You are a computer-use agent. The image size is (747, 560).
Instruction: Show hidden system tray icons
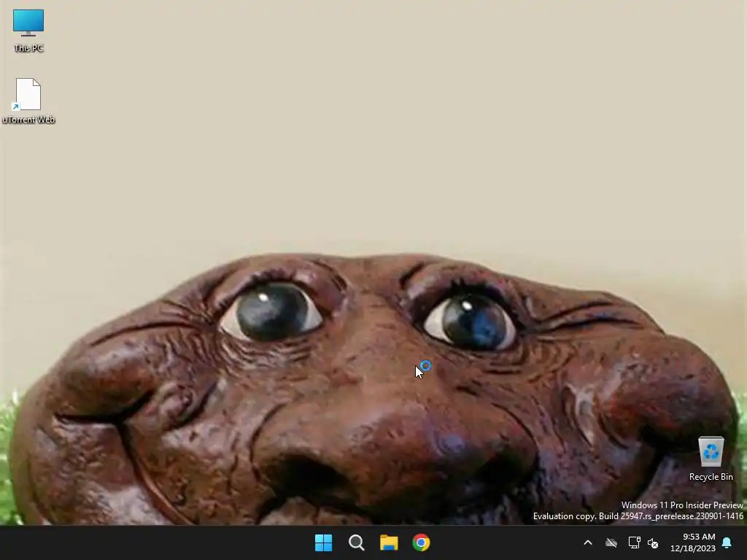pyautogui.click(x=588, y=542)
